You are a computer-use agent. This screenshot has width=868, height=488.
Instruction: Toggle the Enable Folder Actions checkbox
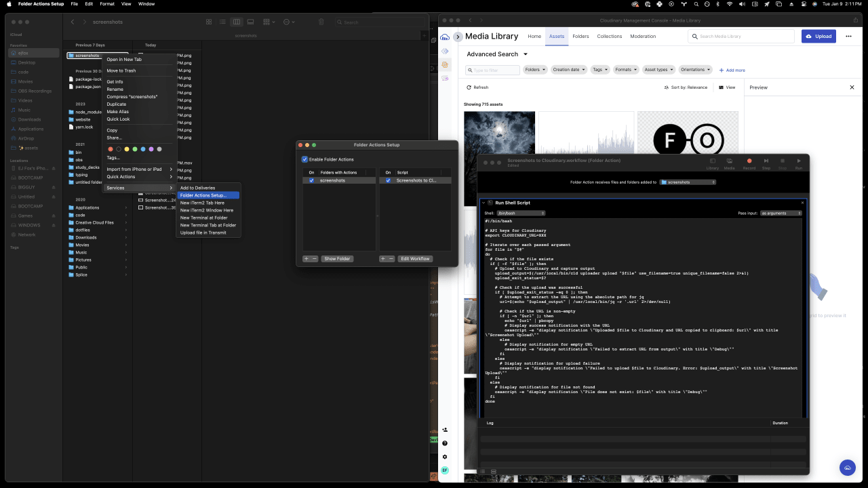(x=305, y=159)
